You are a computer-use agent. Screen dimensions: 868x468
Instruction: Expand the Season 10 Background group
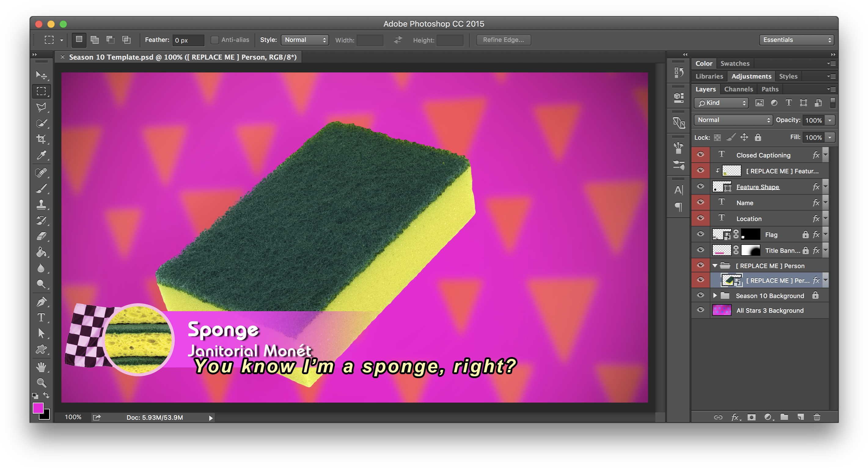715,296
